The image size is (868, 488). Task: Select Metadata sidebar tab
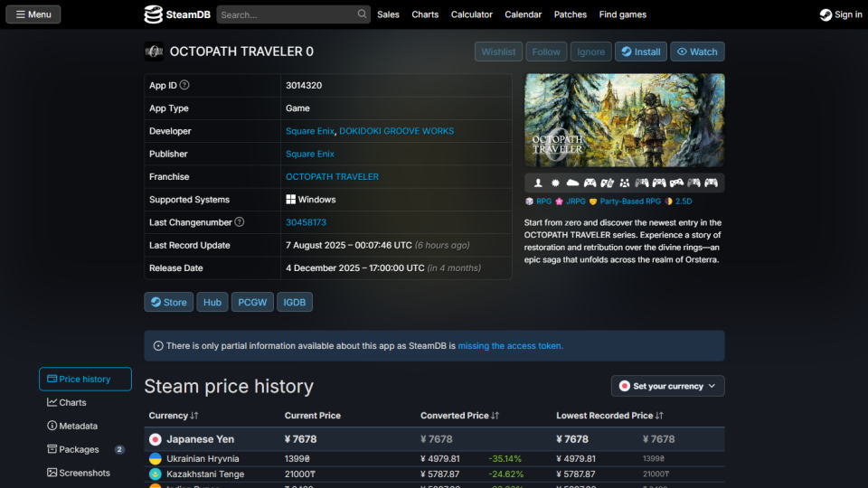click(85, 426)
